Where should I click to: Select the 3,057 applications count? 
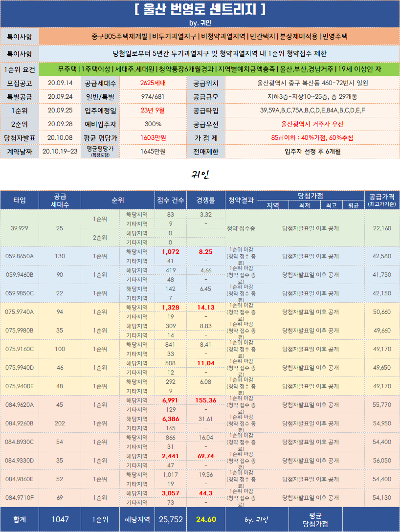pyautogui.click(x=171, y=493)
